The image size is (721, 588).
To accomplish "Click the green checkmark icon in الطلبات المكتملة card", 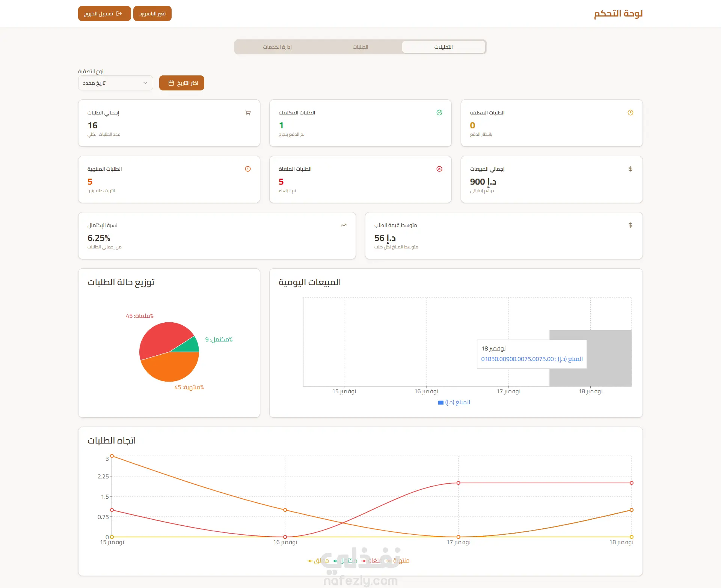I will coord(439,113).
